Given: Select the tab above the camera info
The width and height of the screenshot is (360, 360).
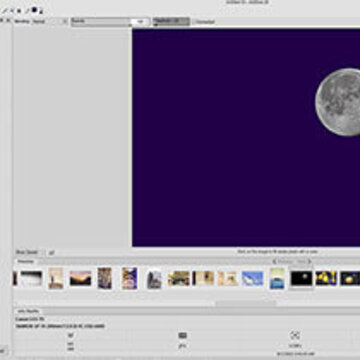Looking at the screenshot, I should [x=29, y=311].
